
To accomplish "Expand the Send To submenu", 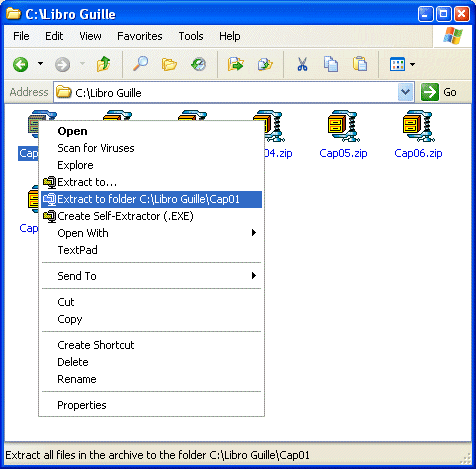I will click(x=152, y=276).
